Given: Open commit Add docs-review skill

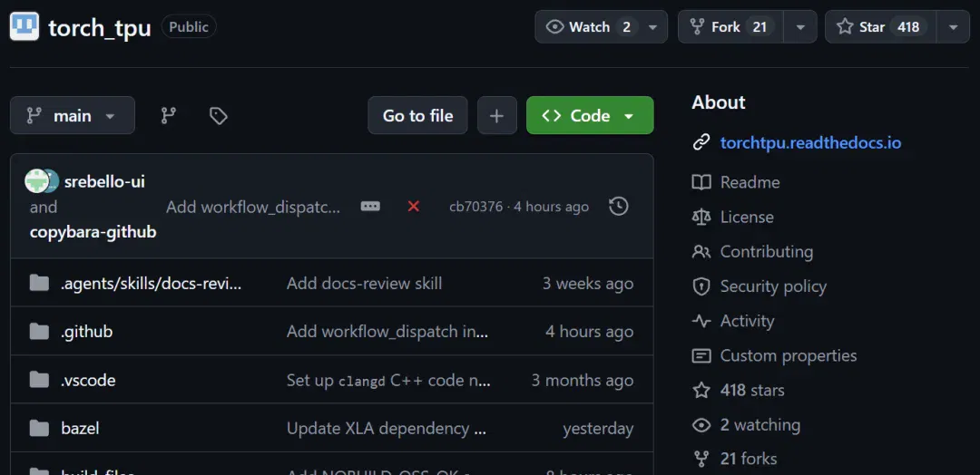Looking at the screenshot, I should pyautogui.click(x=365, y=284).
